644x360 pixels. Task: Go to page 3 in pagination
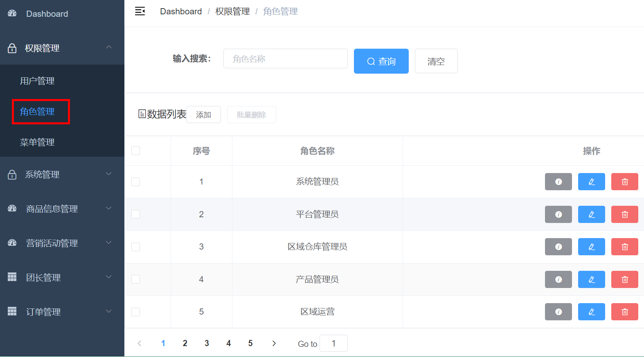(x=207, y=343)
